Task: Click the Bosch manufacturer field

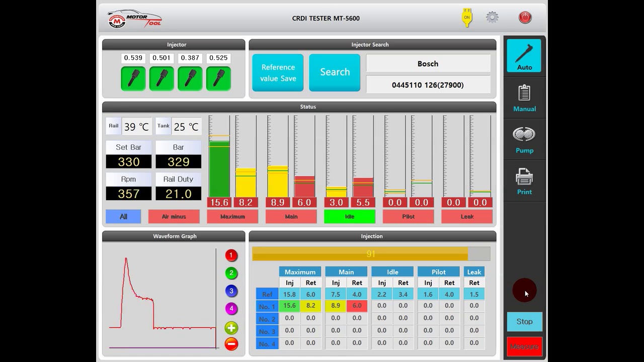Action: point(428,63)
